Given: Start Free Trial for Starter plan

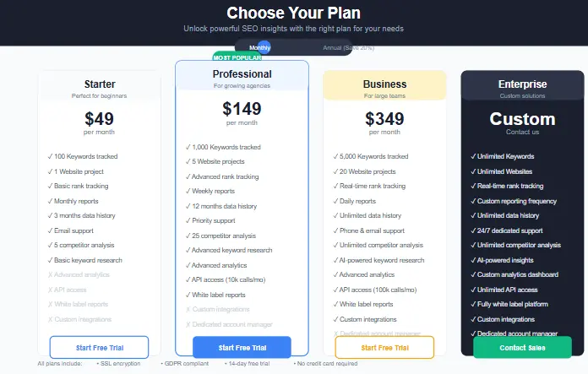Looking at the screenshot, I should 99,347.
